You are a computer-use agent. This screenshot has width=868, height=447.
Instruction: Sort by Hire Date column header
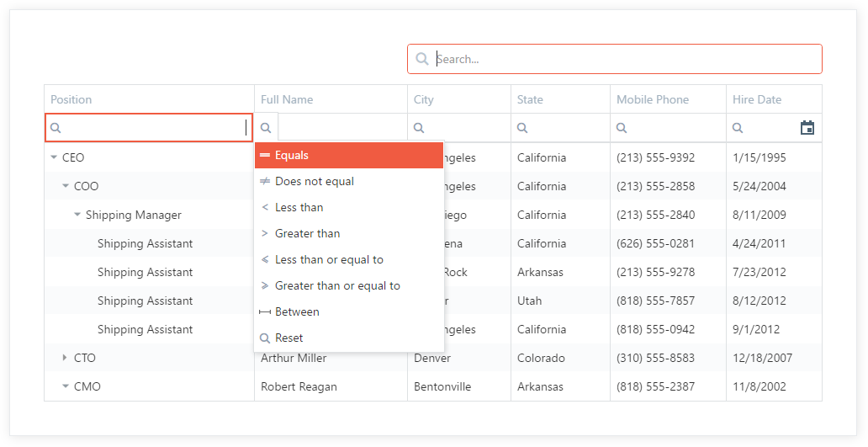774,99
